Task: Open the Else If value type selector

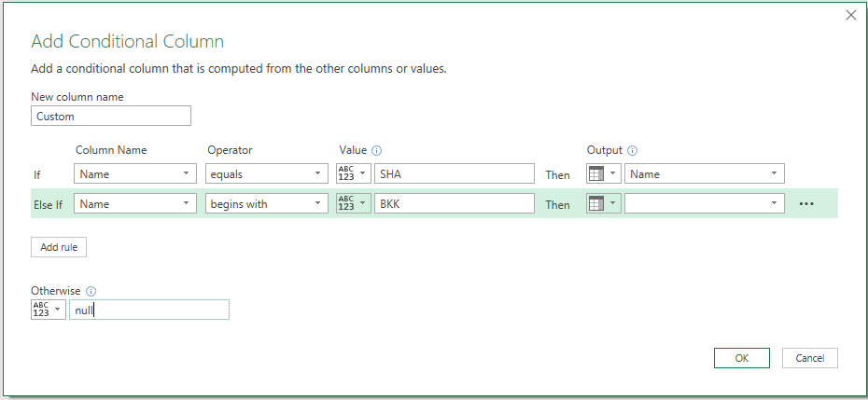Action: click(x=353, y=204)
